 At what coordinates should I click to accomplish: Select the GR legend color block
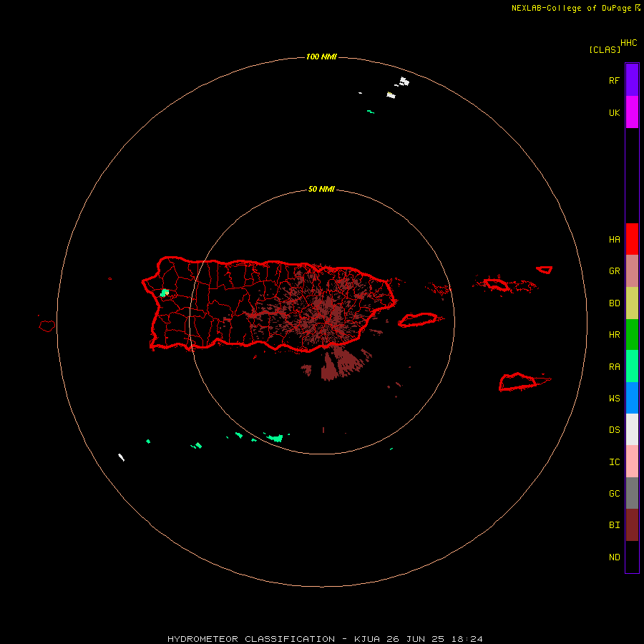pos(632,271)
